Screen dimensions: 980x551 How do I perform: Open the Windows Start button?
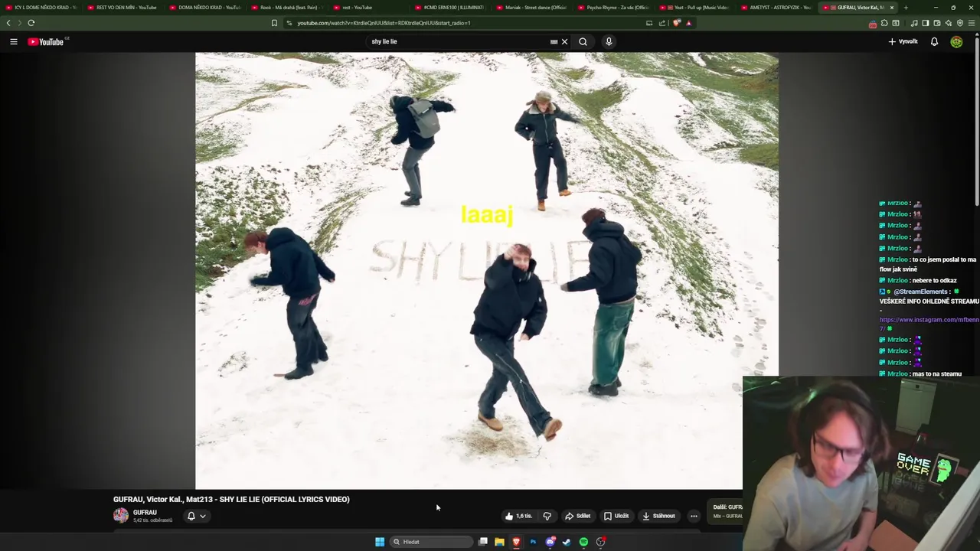coord(380,542)
